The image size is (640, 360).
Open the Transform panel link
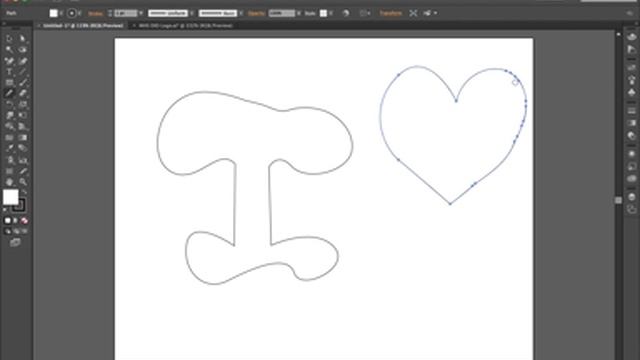point(391,13)
